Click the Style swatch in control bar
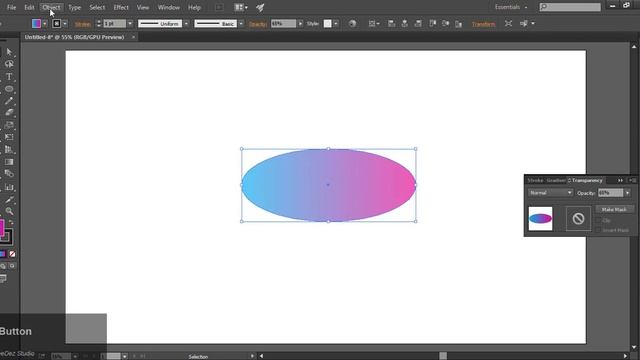This screenshot has height=360, width=640. click(x=328, y=24)
